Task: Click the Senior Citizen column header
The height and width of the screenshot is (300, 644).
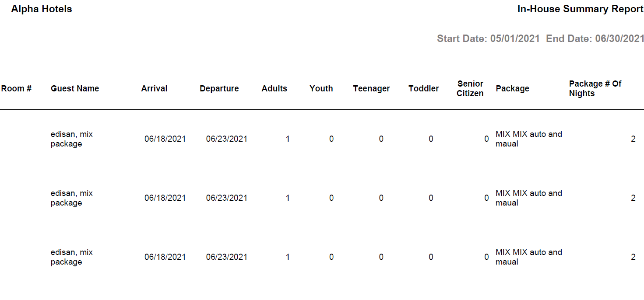Action: [x=470, y=89]
